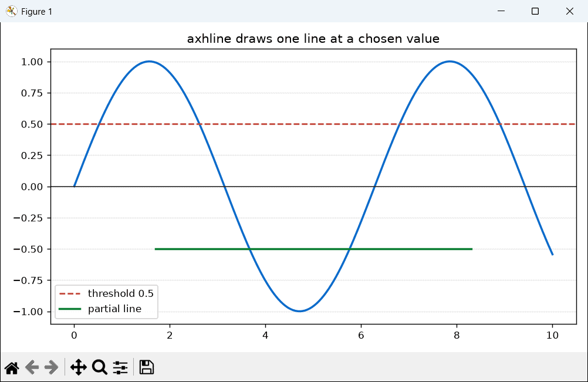This screenshot has height=382, width=588.
Task: Click the 'threshold 0.5' legend label
Action: click(x=121, y=293)
